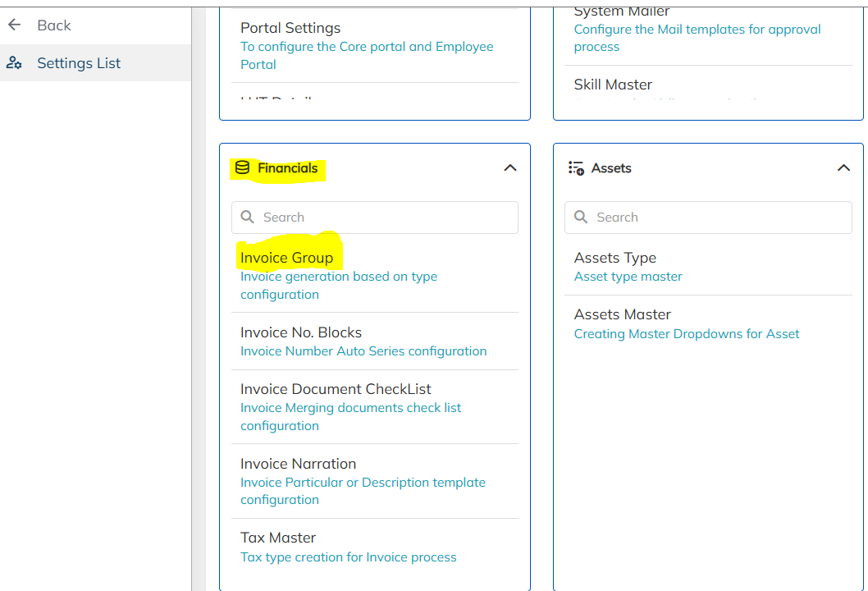Click the Financials database icon
The height and width of the screenshot is (591, 868).
coord(242,168)
